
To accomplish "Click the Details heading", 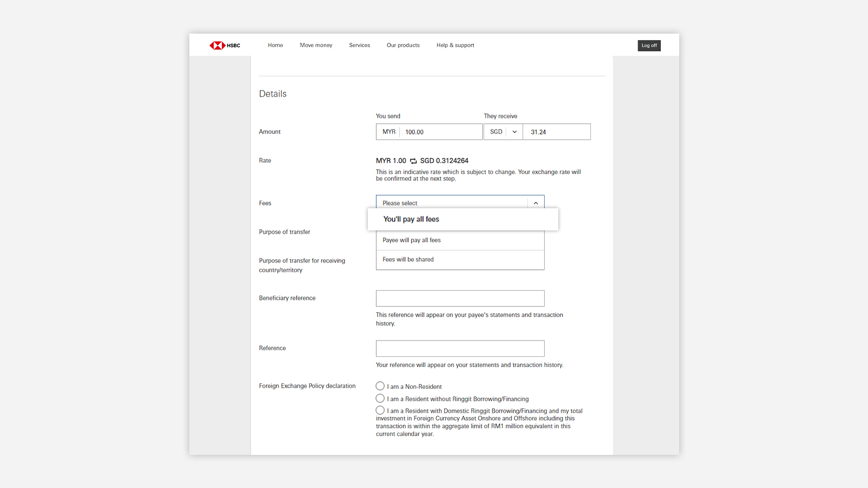I will click(x=273, y=94).
